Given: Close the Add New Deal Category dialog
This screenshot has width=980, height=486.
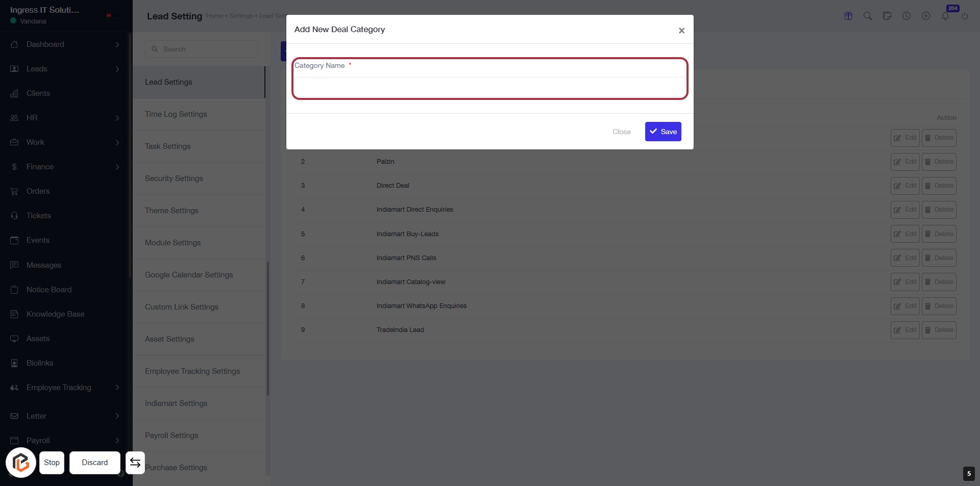Looking at the screenshot, I should [x=681, y=31].
